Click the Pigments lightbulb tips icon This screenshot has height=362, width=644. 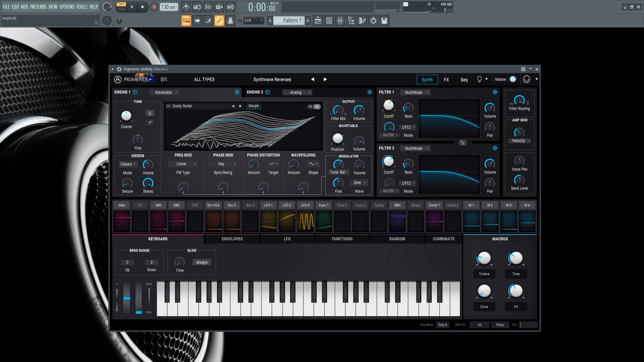point(479,79)
